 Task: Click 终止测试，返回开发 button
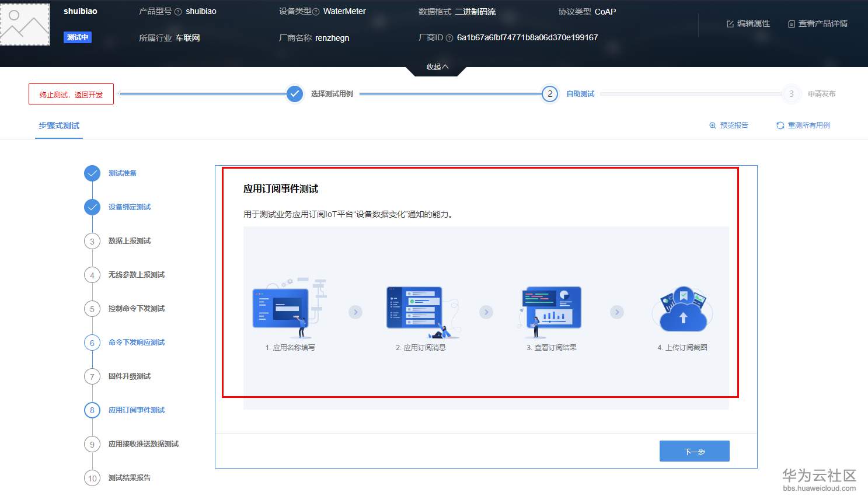click(71, 95)
